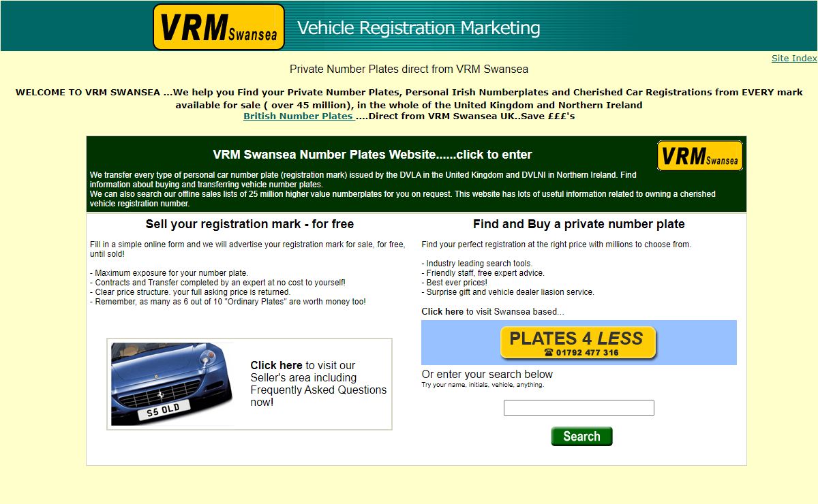
Task: Click the 'Vehicle Registration Marketing' header title
Action: pos(419,28)
